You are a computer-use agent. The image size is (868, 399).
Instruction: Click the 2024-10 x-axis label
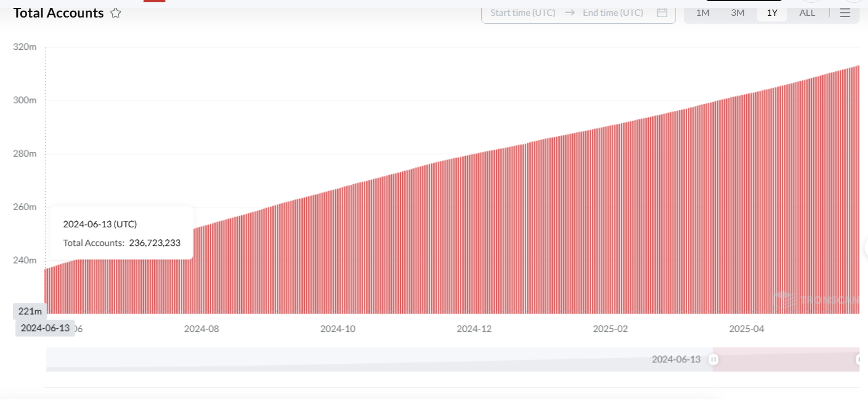(x=338, y=329)
